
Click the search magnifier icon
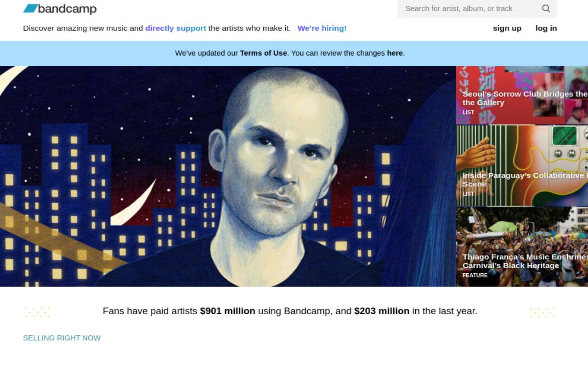coord(546,8)
